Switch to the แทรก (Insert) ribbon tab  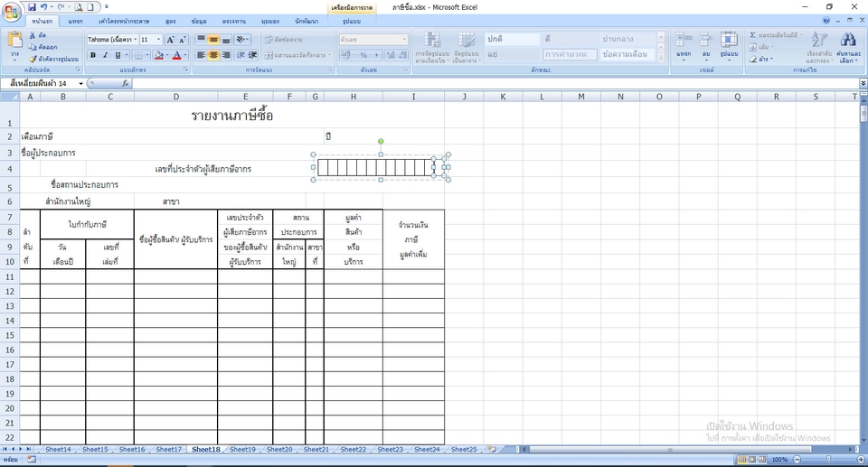(75, 21)
